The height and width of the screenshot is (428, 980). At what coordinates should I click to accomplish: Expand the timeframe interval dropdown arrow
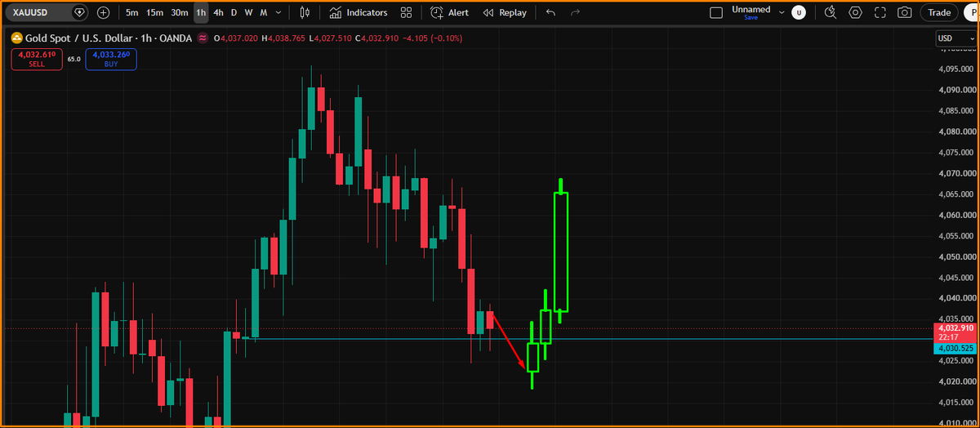280,13
